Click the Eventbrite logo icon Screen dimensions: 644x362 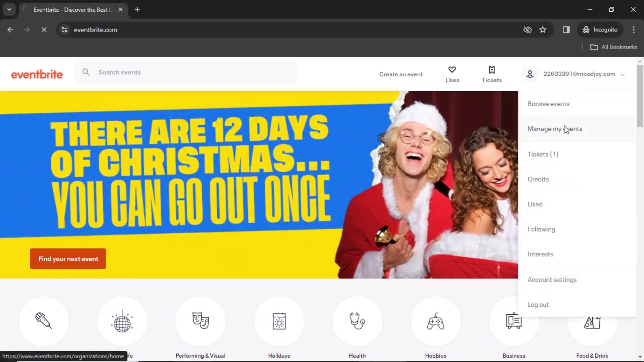click(x=37, y=74)
